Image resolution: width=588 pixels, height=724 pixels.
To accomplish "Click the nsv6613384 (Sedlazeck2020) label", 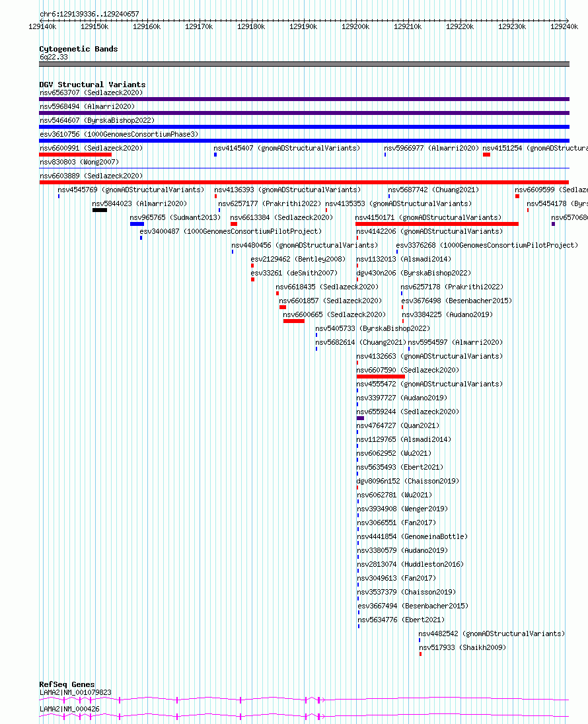I will tap(281, 217).
